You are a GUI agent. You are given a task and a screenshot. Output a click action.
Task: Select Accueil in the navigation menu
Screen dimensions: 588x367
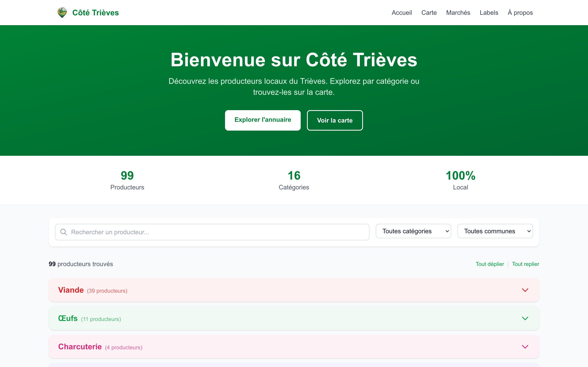401,12
